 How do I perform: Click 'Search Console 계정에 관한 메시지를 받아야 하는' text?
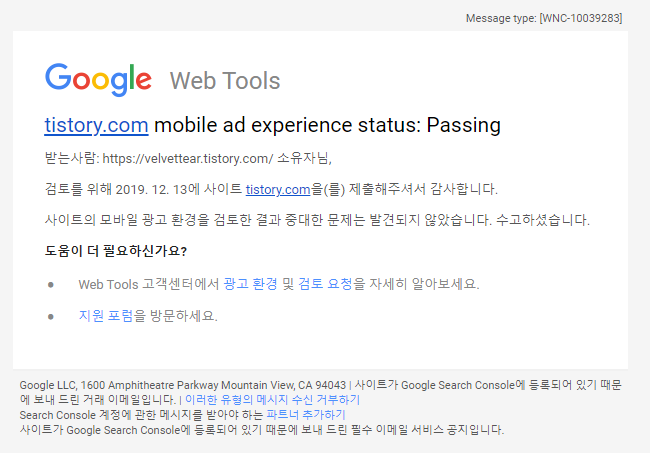pos(141,415)
